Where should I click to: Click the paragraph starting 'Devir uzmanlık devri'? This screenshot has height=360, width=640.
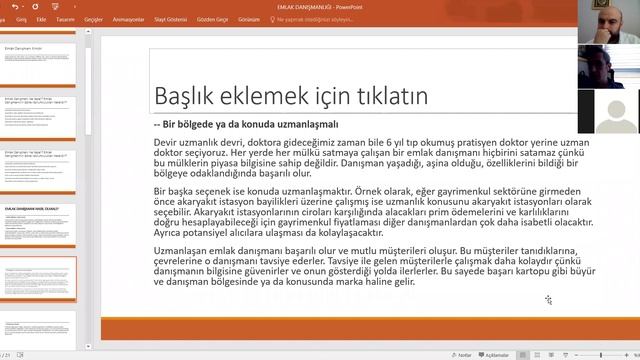coord(371,158)
